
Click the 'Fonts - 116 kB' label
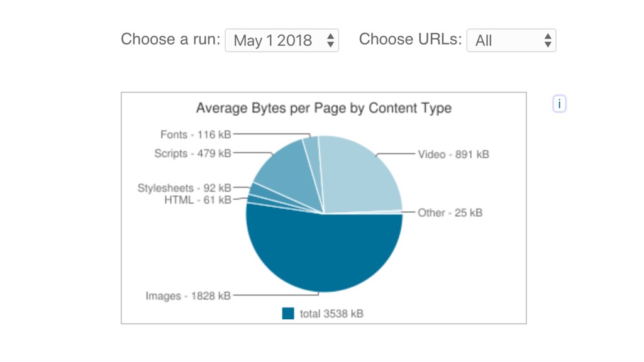coord(196,134)
